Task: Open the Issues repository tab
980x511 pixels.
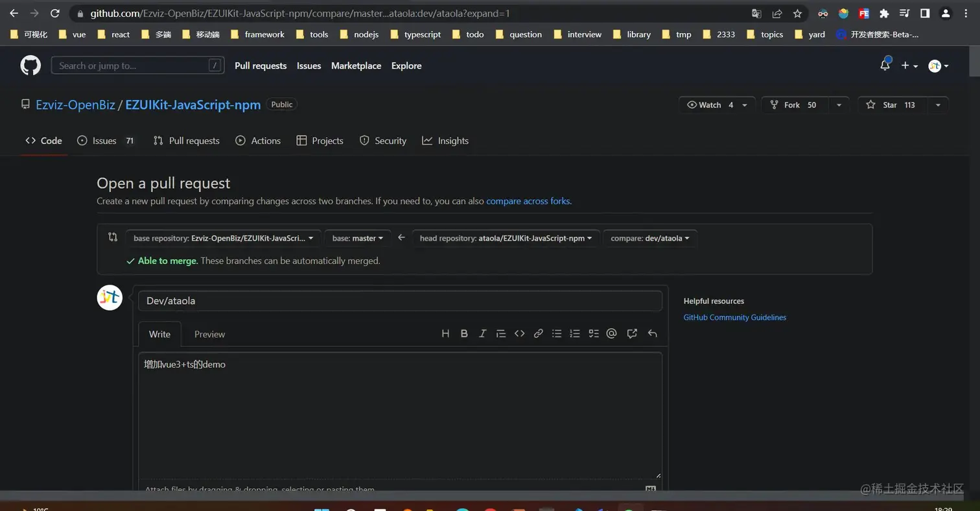Action: coord(106,141)
